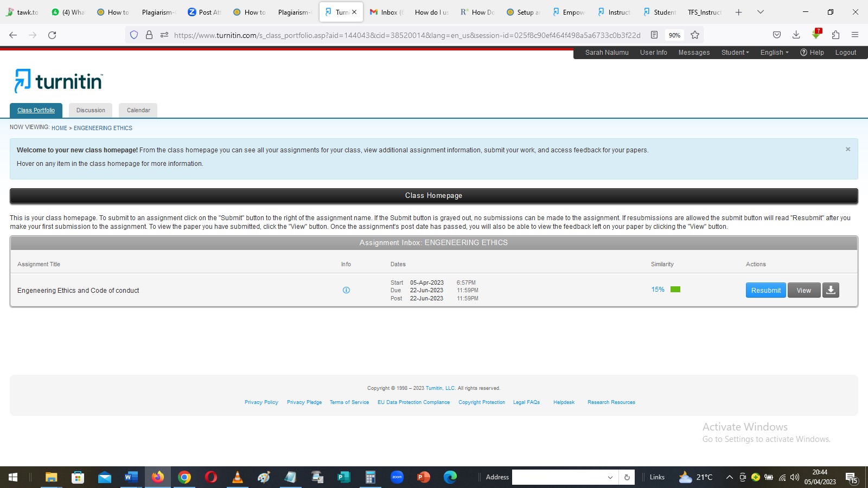The image size is (868, 488).
Task: Open the extensions puzzle icon
Action: click(835, 35)
